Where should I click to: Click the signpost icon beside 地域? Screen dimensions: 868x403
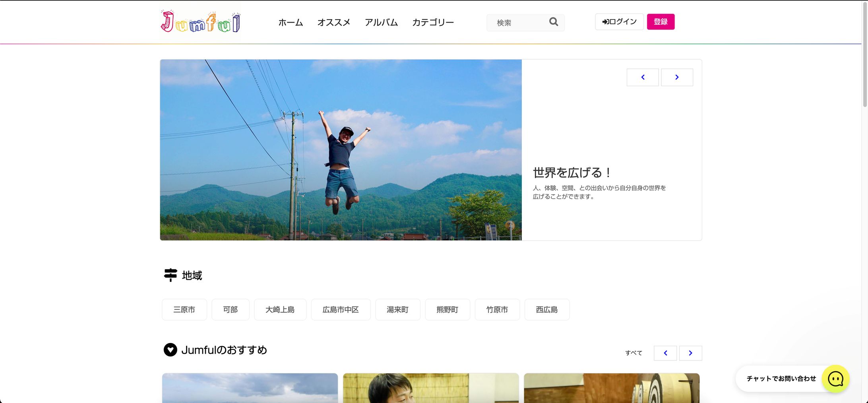(170, 275)
